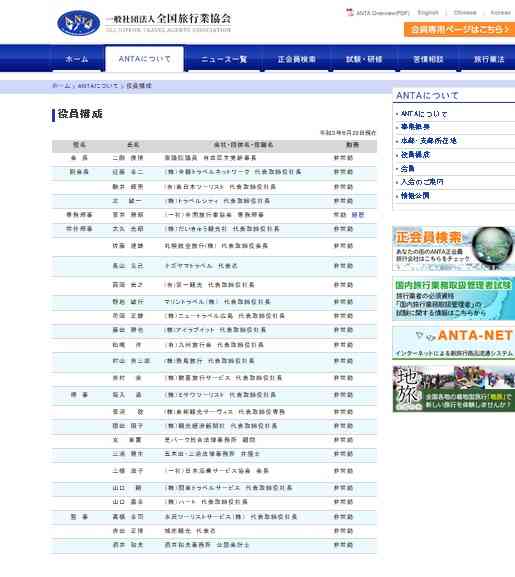
Task: Open the 苦情相談 navigation tab
Action: (428, 59)
